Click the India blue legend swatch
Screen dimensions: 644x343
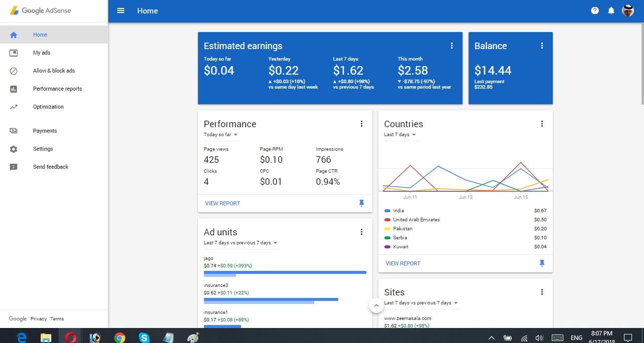(387, 211)
